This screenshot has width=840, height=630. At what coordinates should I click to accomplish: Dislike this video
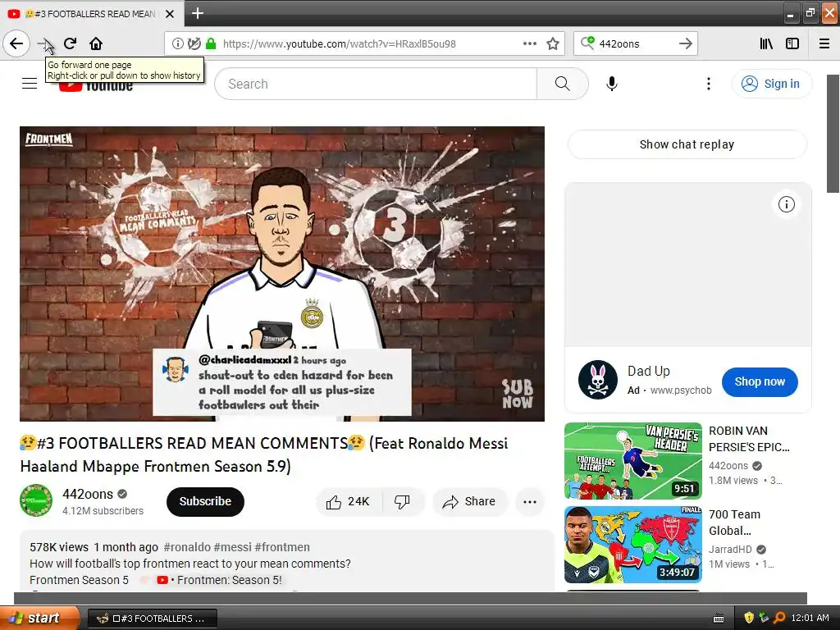tap(402, 501)
